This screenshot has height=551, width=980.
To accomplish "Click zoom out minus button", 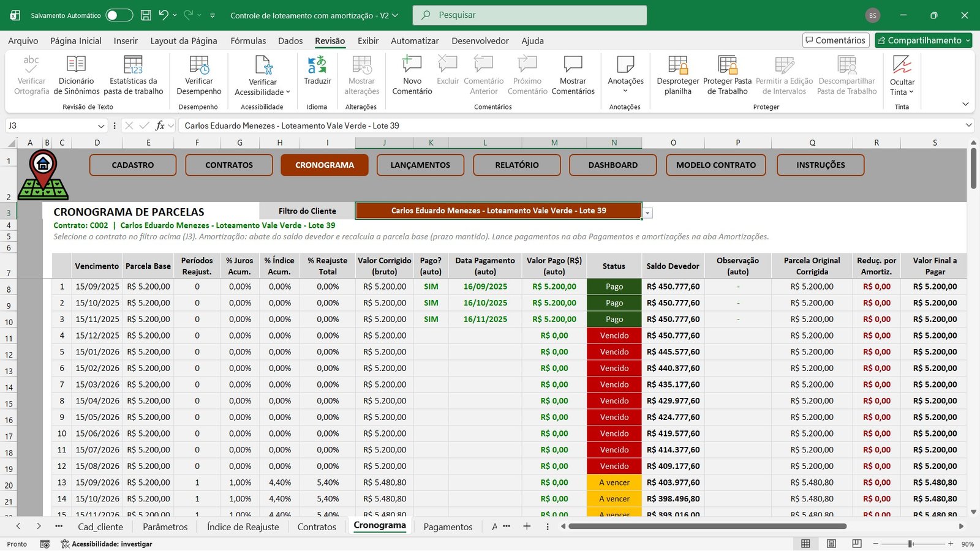I will click(x=876, y=544).
